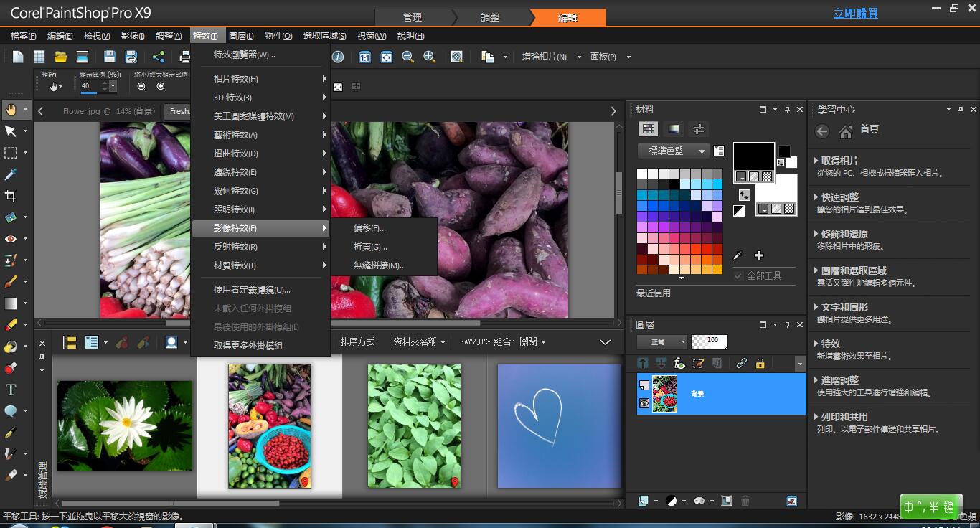The image size is (980, 528).
Task: Click 取得更多外掛模組 entry
Action: tap(260, 346)
